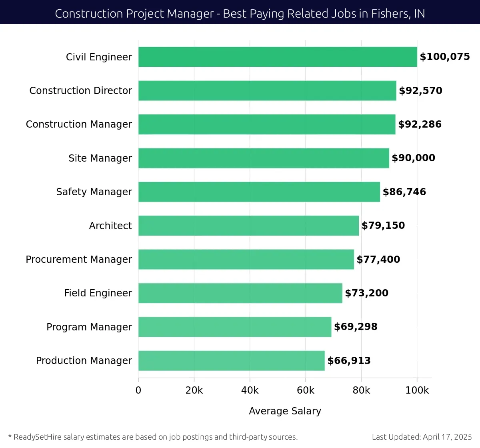
Task: Click the Site Manager salary bar
Action: pos(262,158)
